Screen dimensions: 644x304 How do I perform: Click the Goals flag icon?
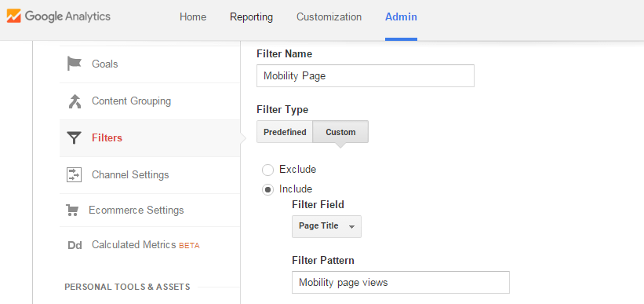click(75, 64)
